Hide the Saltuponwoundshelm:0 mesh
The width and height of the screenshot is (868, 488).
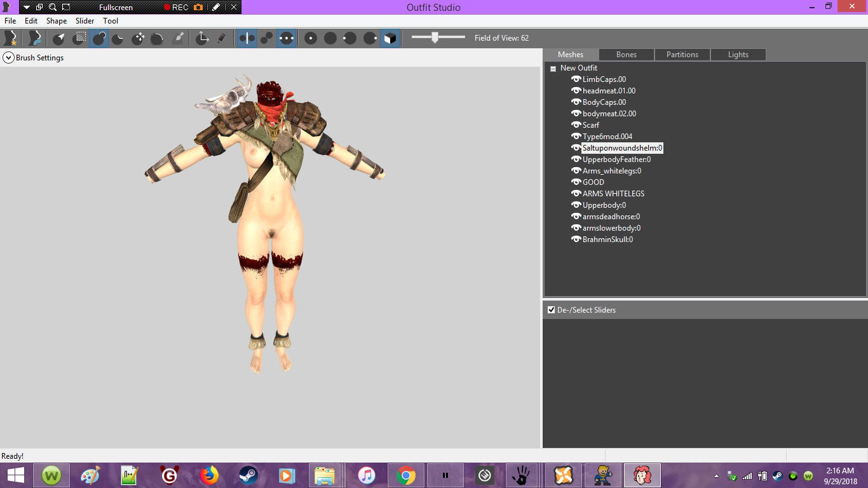[576, 148]
